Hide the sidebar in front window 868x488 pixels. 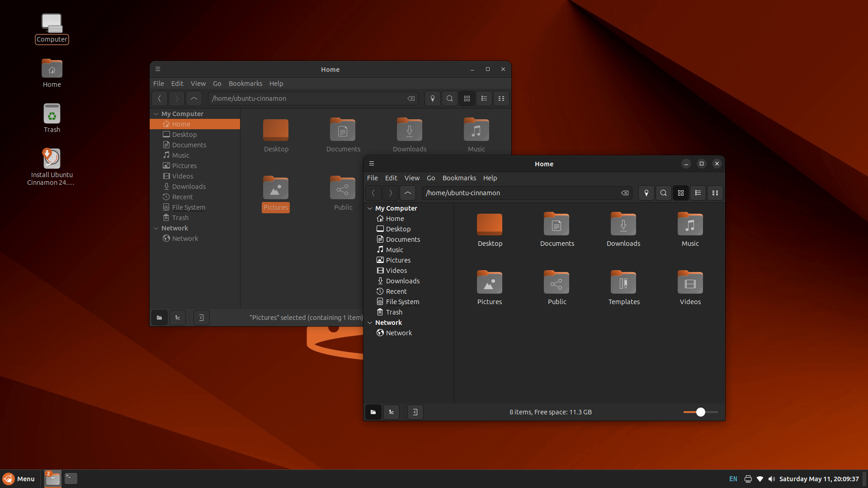click(415, 412)
